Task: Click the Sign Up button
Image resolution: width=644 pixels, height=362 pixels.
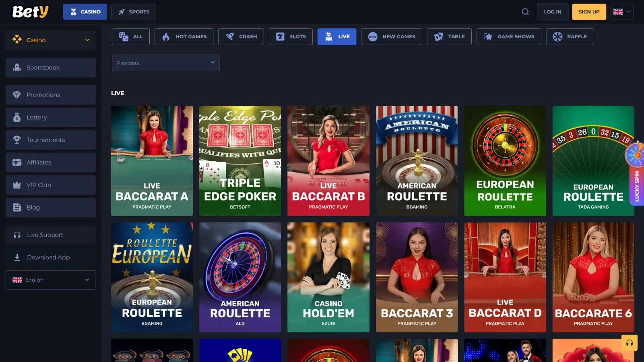Action: 589,12
